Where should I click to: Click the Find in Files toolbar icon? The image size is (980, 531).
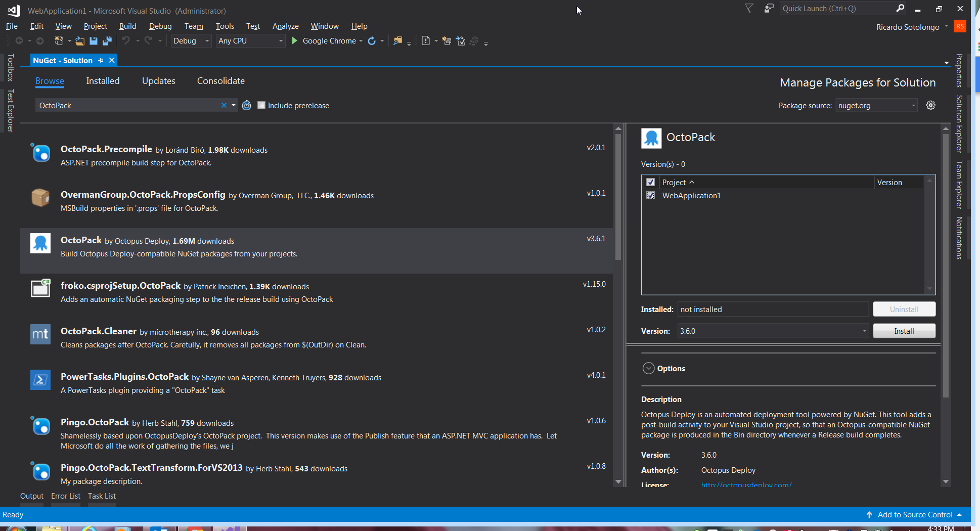pos(397,41)
